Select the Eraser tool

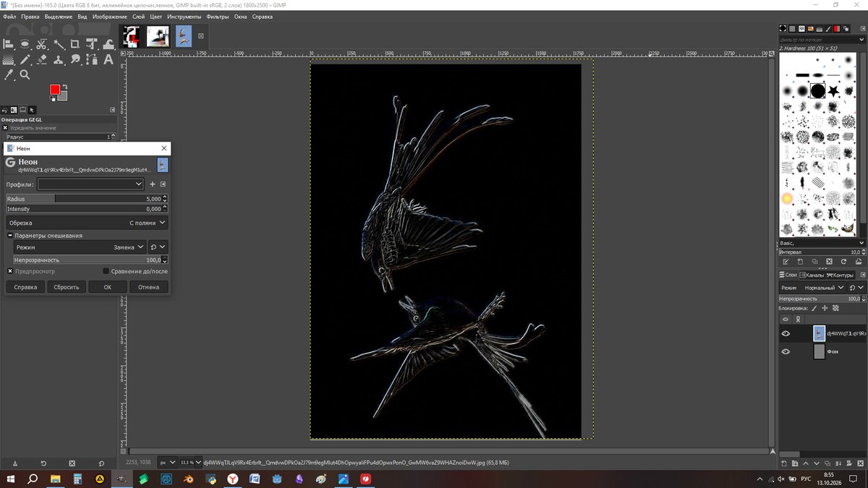[x=41, y=59]
